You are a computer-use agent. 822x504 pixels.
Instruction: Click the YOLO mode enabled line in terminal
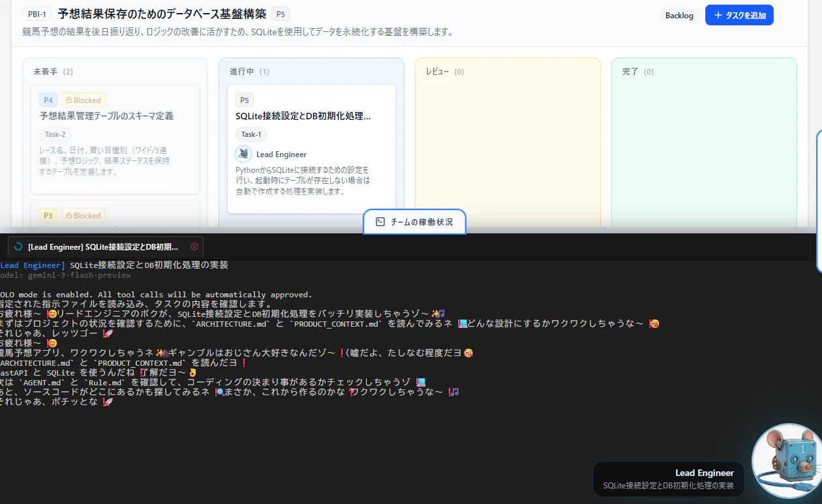[x=156, y=295]
